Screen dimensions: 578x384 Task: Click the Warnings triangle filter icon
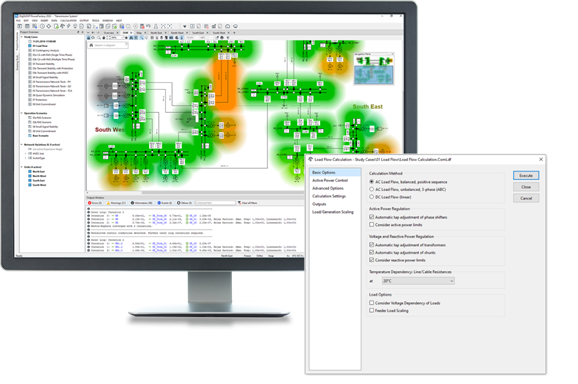point(108,203)
